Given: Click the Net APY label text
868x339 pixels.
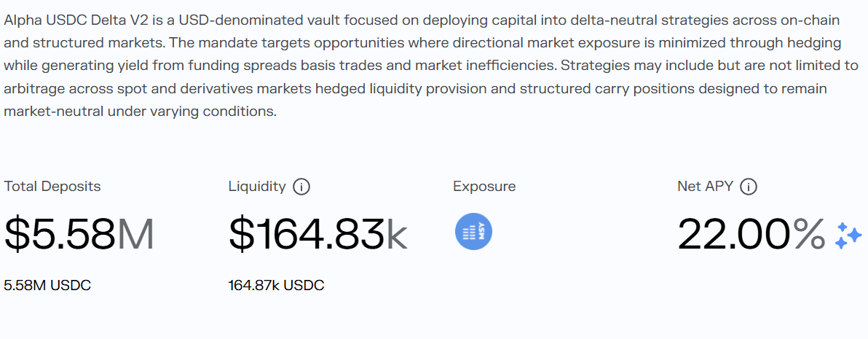Looking at the screenshot, I should 706,187.
